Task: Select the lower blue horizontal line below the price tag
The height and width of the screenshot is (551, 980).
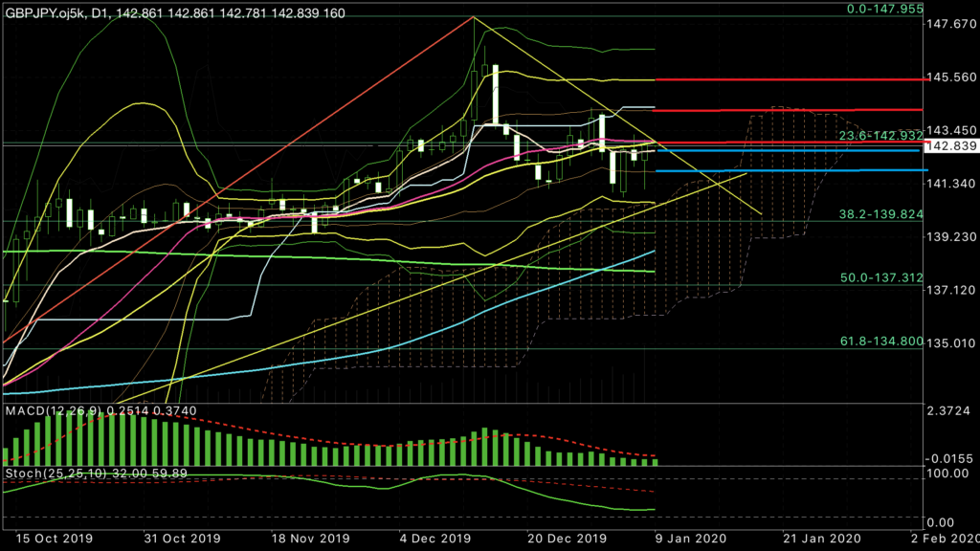Action: [x=791, y=170]
